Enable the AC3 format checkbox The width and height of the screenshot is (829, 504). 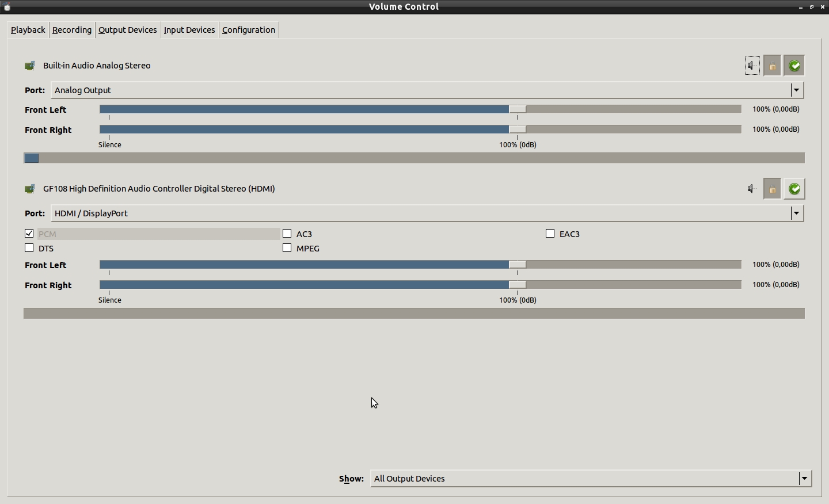tap(287, 234)
